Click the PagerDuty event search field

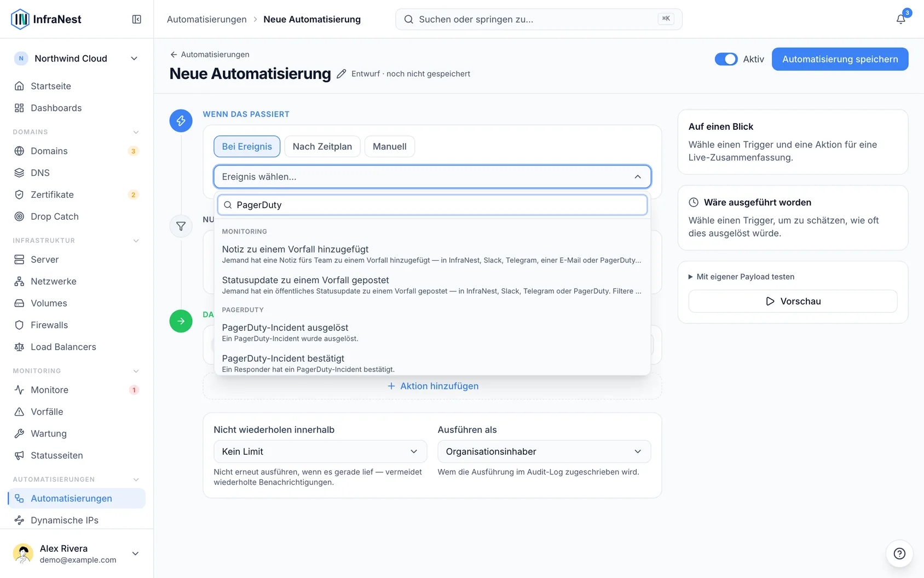[432, 205]
